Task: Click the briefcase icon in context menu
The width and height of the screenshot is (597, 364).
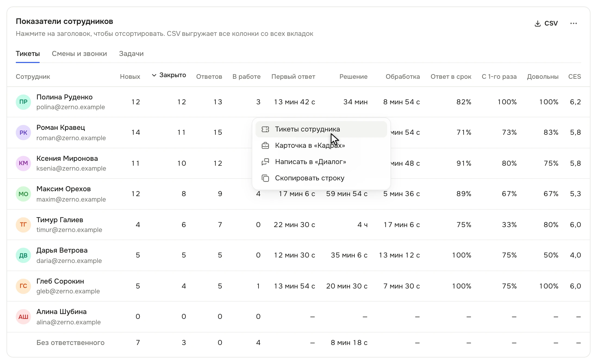Action: 265,146
